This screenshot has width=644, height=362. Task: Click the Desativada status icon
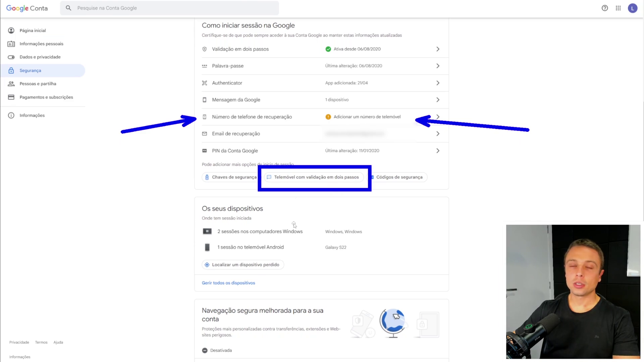pos(205,351)
